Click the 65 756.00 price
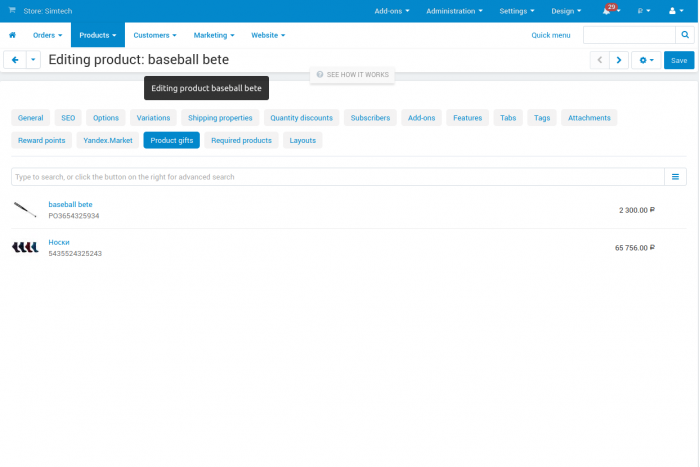The width and height of the screenshot is (700, 467). pyautogui.click(x=634, y=248)
